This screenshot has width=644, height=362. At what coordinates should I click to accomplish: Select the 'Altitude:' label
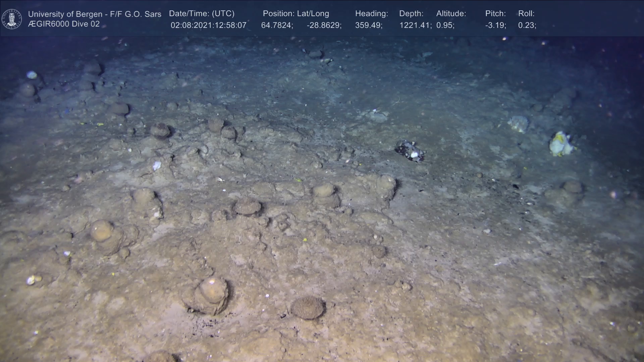[451, 14]
